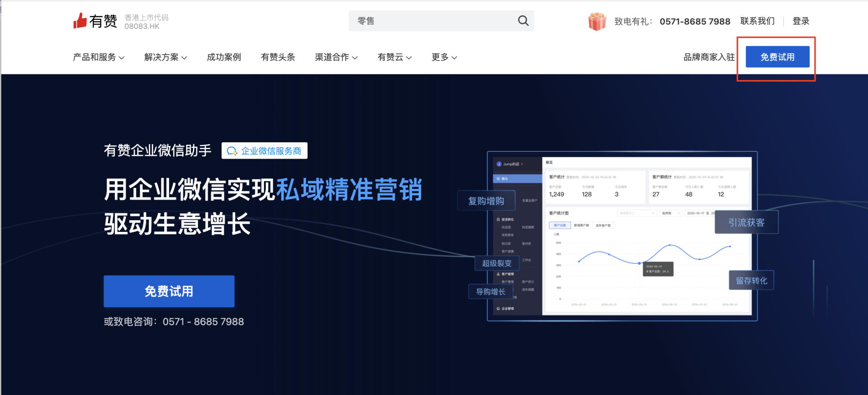Open the 成功案例 page
Viewport: 868px width, 395px height.
[224, 57]
